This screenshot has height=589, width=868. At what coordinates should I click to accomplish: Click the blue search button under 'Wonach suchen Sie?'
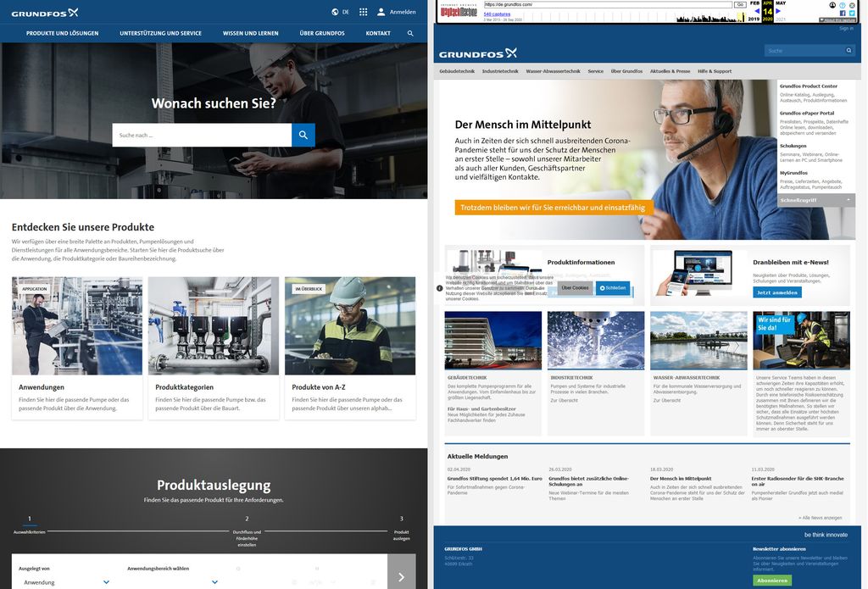[x=303, y=135]
